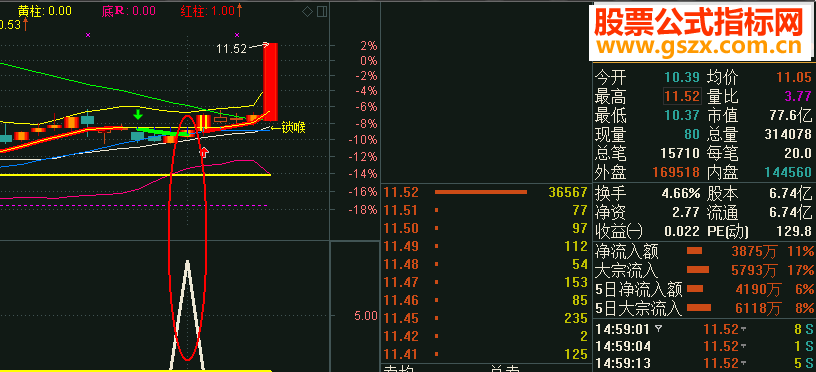Image resolution: width=816 pixels, height=372 pixels.
Task: Click 总量 value 314078
Action: [788, 134]
